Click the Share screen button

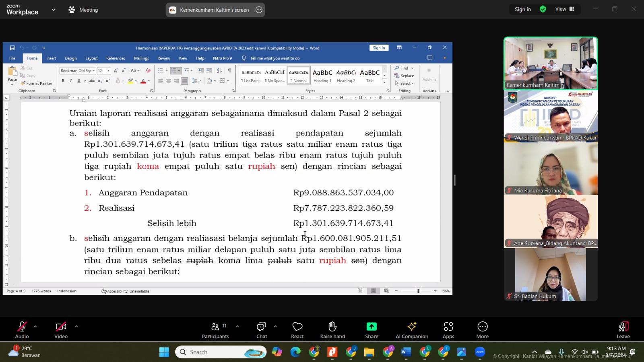click(372, 330)
